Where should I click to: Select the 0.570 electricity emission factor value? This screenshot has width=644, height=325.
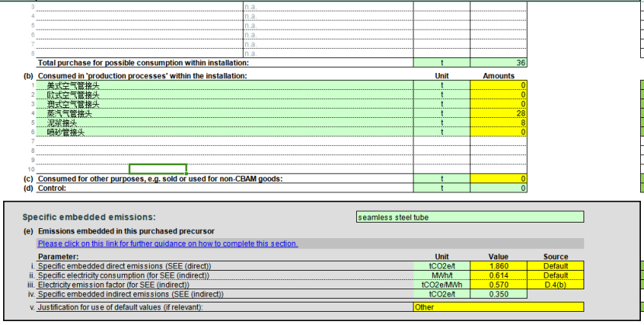(x=498, y=285)
